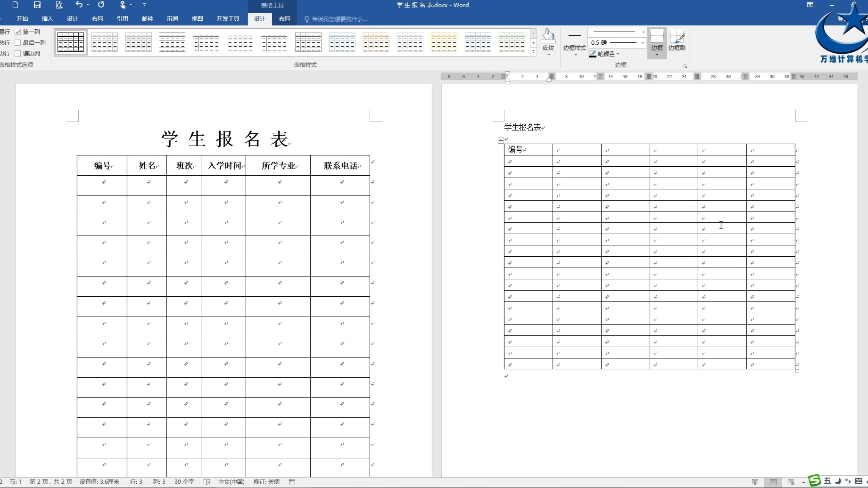The width and height of the screenshot is (868, 488).
Task: Open the 引用 References tab
Action: point(122,19)
